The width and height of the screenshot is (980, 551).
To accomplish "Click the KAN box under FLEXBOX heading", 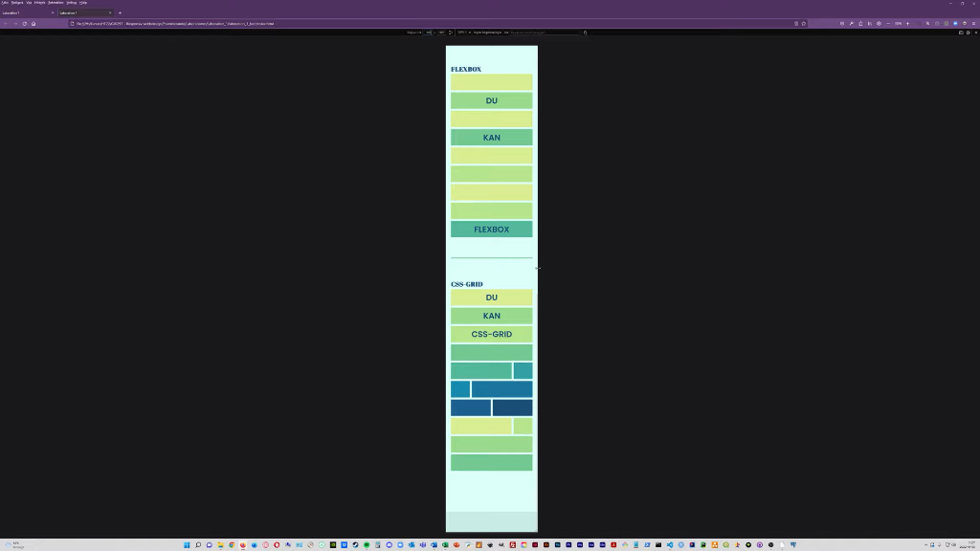I will click(x=492, y=138).
